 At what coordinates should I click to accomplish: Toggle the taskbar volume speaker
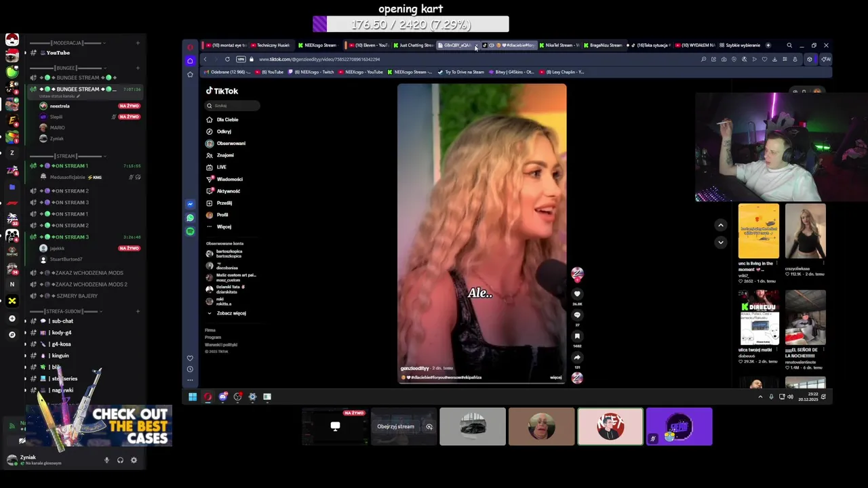(790, 396)
